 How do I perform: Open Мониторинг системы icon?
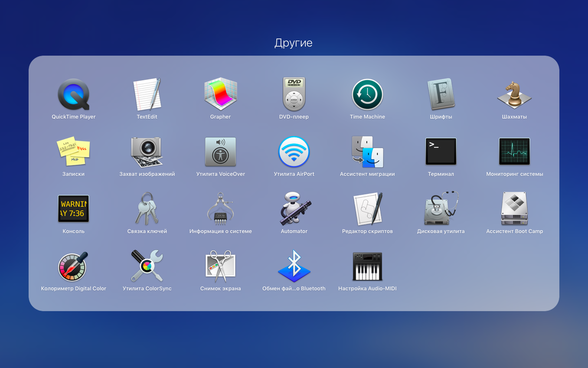514,151
